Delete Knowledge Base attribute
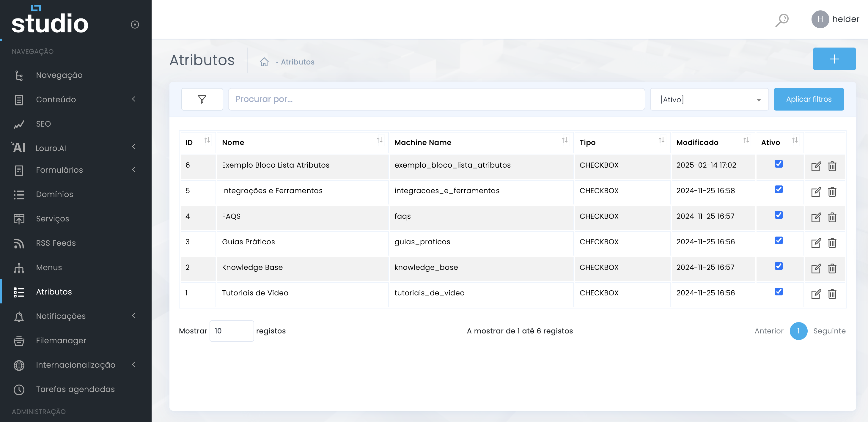This screenshot has width=868, height=422. coord(832,269)
